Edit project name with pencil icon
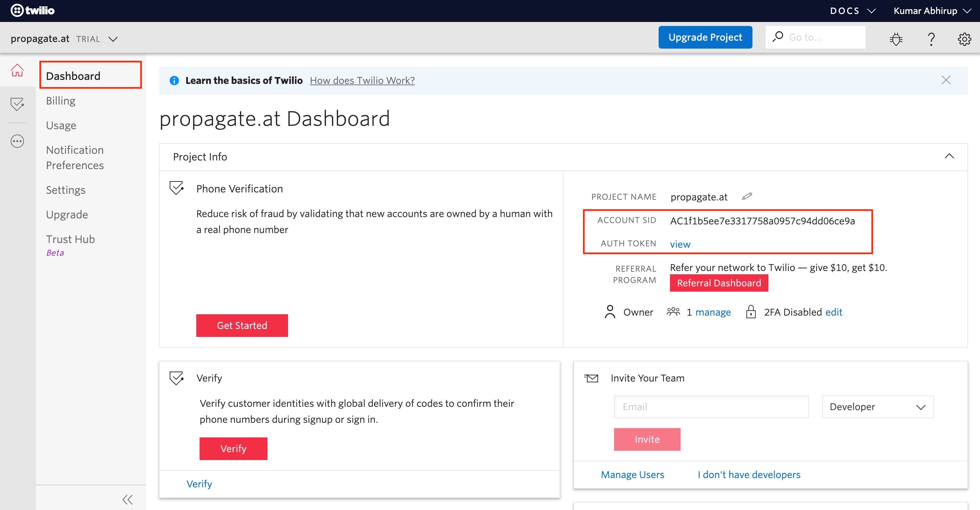Image resolution: width=980 pixels, height=510 pixels. click(x=747, y=196)
